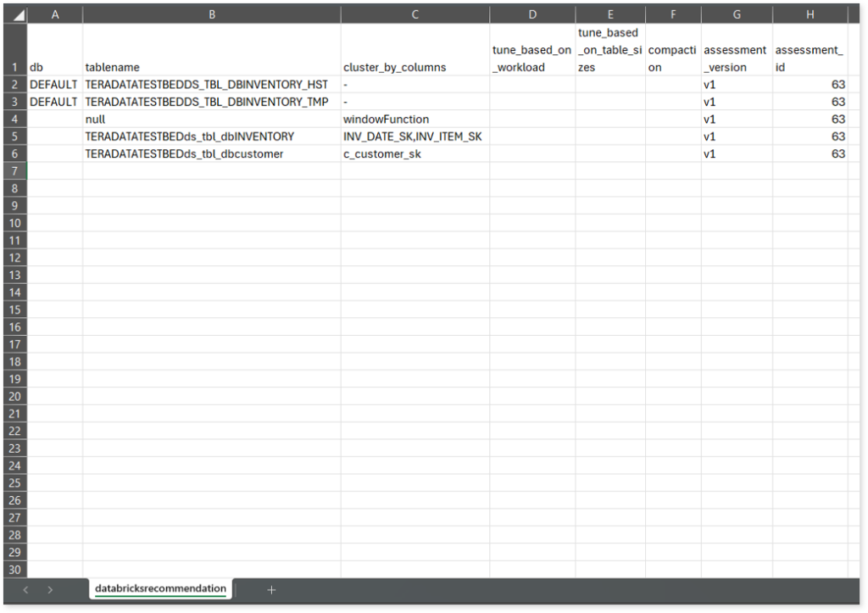Select row 22 header
The image size is (868, 613).
coord(15,431)
